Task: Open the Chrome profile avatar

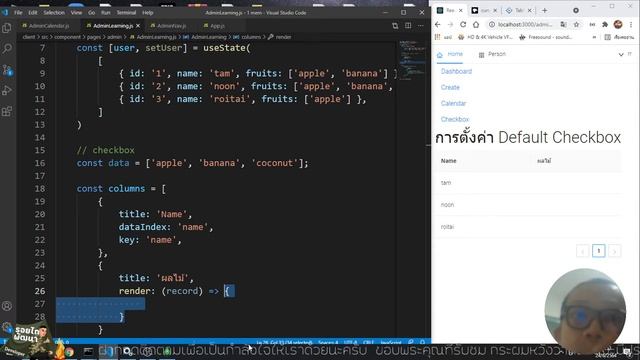Action: click(x=618, y=24)
